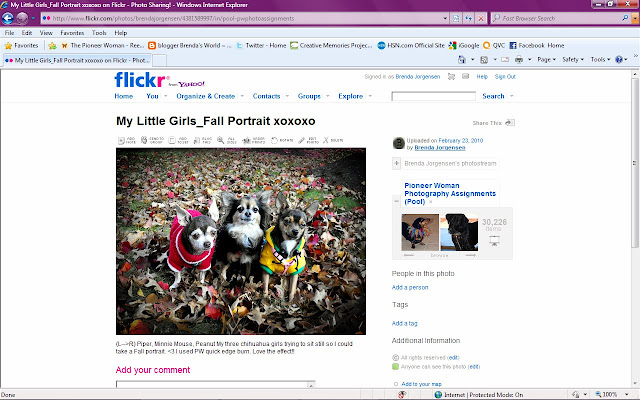Open the Twitter - Home favorites bookmark
This screenshot has width=640, height=400.
(261, 46)
